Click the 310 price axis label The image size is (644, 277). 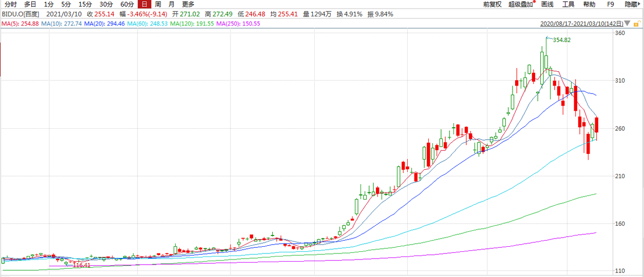pyautogui.click(x=620, y=81)
